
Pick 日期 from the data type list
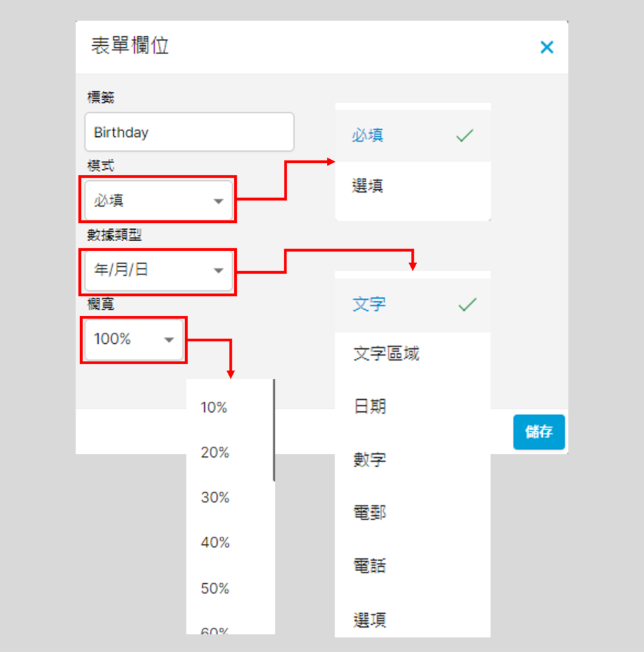(412, 406)
